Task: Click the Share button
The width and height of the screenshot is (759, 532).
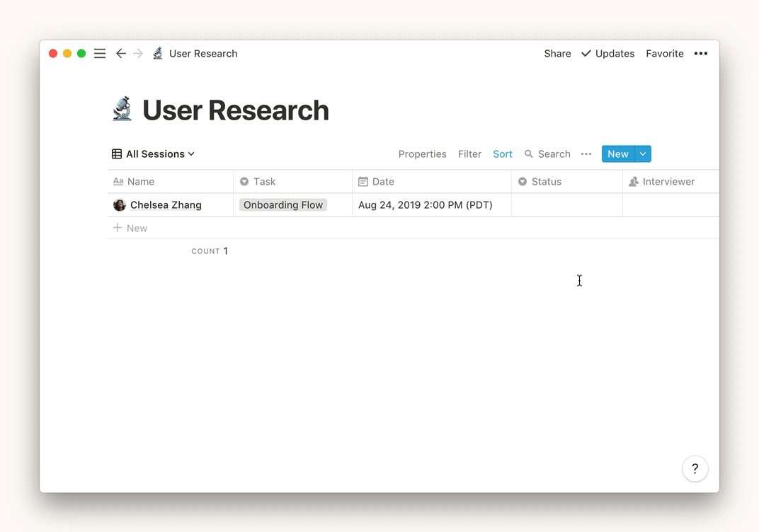Action: click(557, 54)
